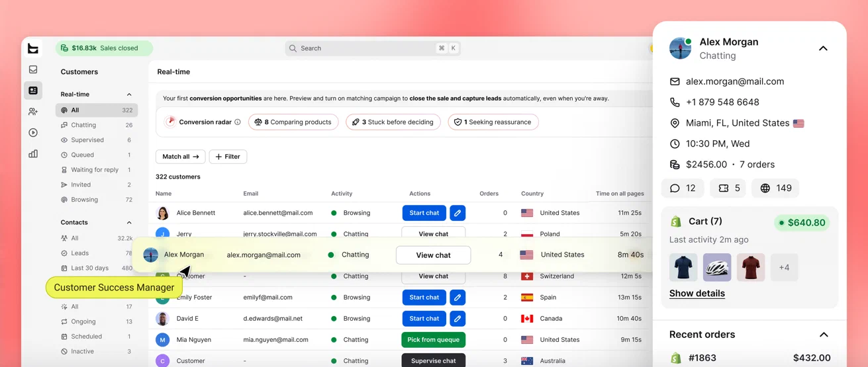
Task: Click the play circle icon in sidebar
Action: [x=33, y=133]
